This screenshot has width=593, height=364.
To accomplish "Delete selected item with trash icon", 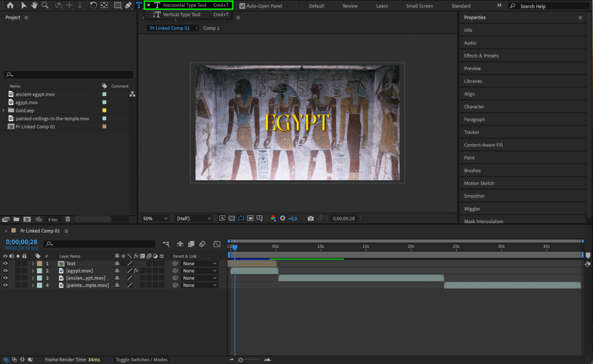I will point(68,219).
